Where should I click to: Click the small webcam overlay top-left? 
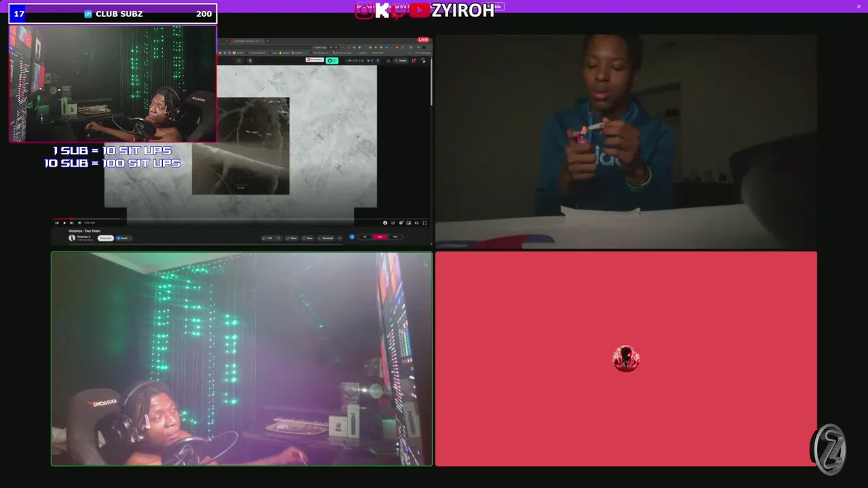(113, 83)
